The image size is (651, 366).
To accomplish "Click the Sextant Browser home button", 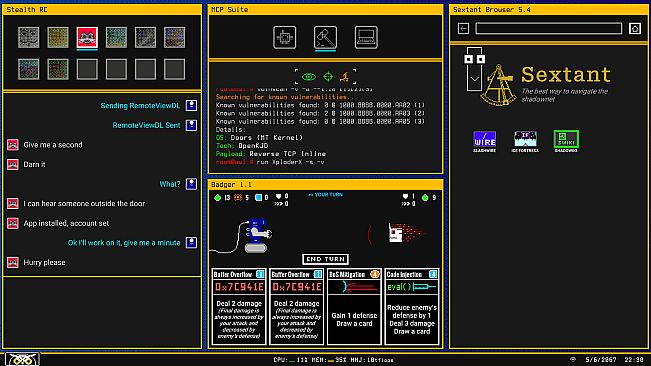I will [635, 28].
